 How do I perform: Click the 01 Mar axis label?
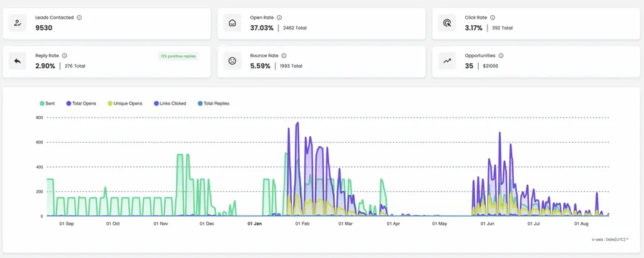tap(346, 224)
